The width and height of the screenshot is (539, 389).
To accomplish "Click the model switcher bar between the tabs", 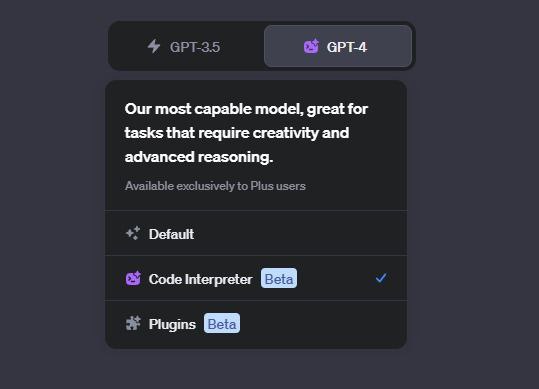I will pyautogui.click(x=262, y=46).
